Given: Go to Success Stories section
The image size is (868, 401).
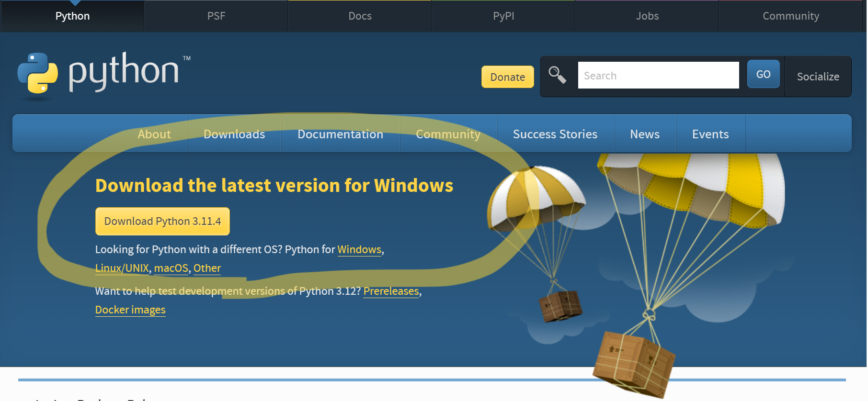Looking at the screenshot, I should pyautogui.click(x=555, y=134).
